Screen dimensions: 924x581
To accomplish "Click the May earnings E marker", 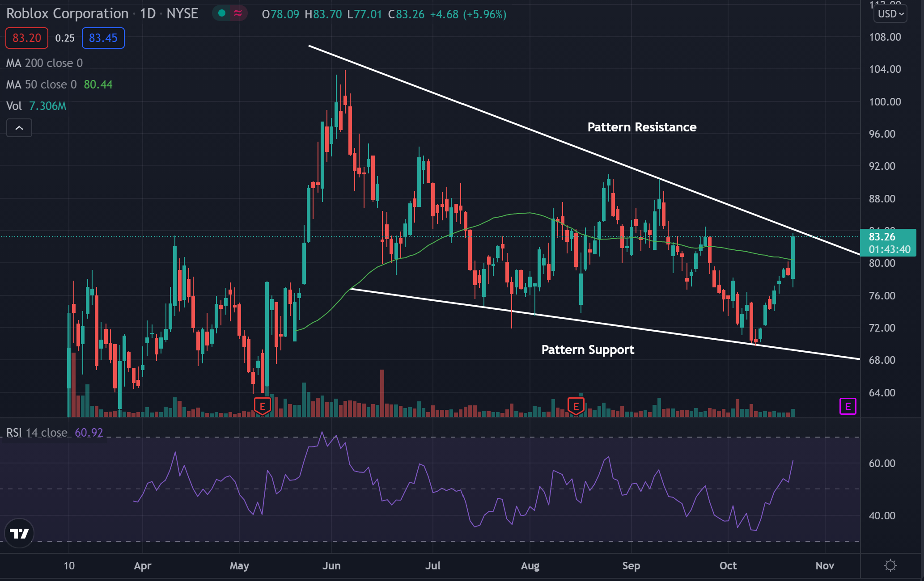I will [263, 406].
